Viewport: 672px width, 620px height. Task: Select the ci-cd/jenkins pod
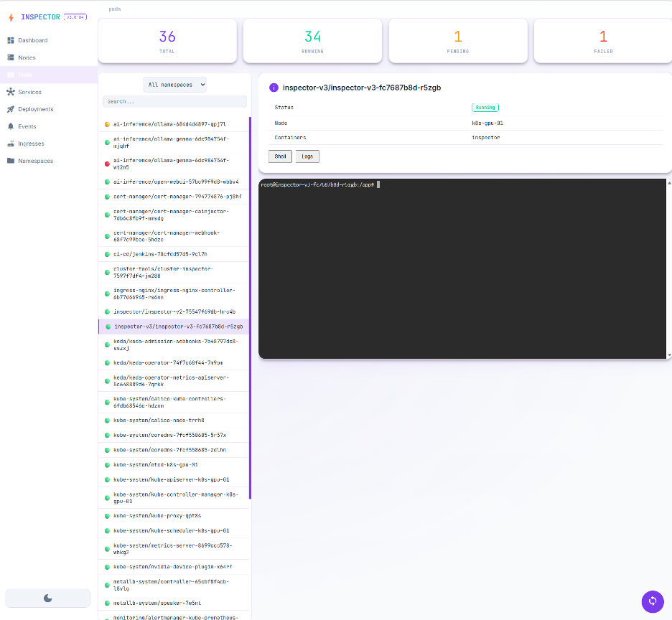click(174, 254)
